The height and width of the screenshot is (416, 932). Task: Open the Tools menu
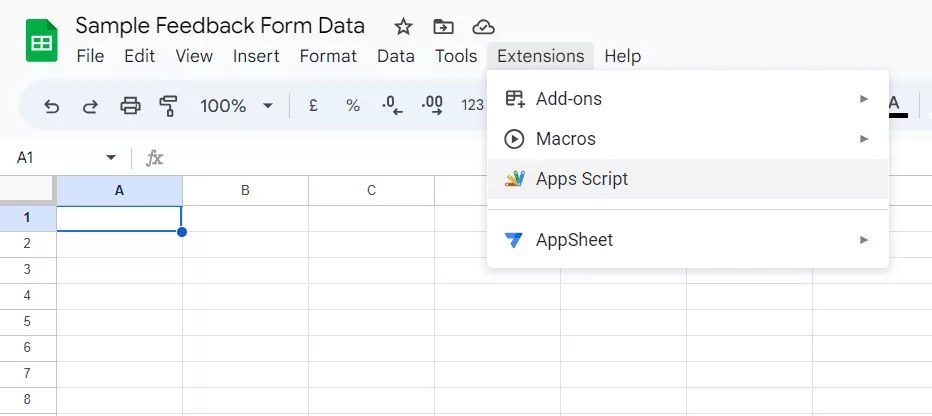point(456,56)
